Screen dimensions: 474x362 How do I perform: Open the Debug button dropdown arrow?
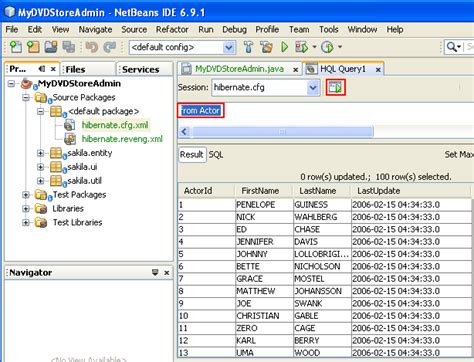pos(314,47)
